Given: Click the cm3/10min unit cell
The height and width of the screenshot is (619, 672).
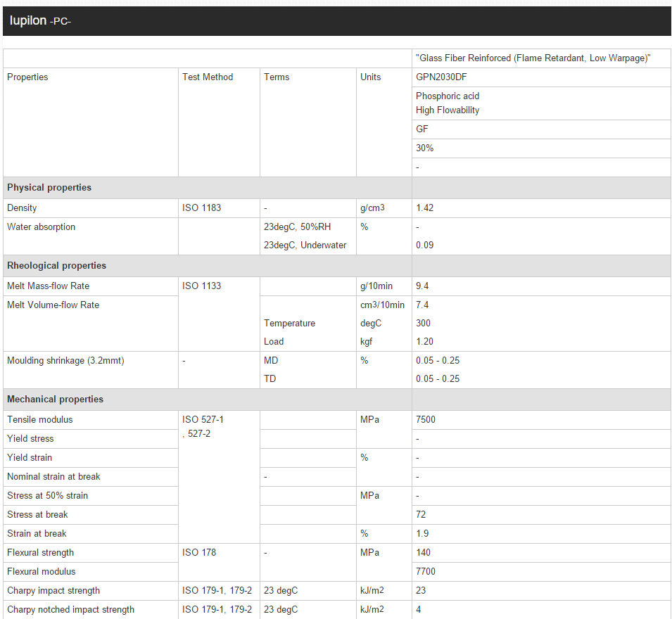Looking at the screenshot, I should click(x=382, y=305).
